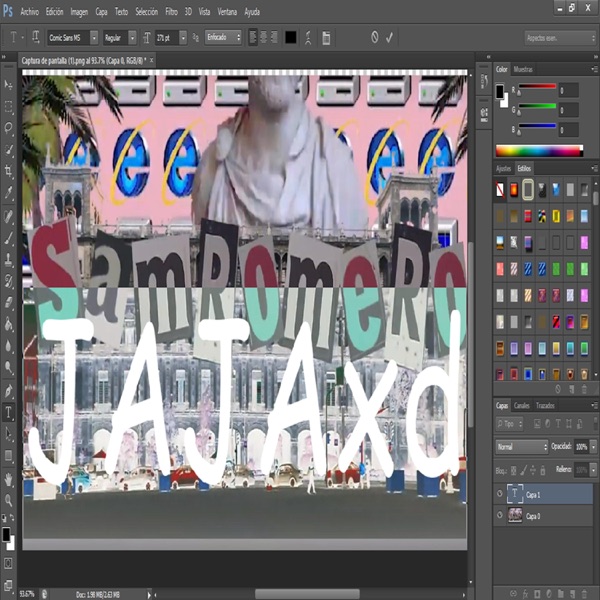Open the Archivo menu
Image resolution: width=600 pixels, height=600 pixels.
[x=29, y=12]
